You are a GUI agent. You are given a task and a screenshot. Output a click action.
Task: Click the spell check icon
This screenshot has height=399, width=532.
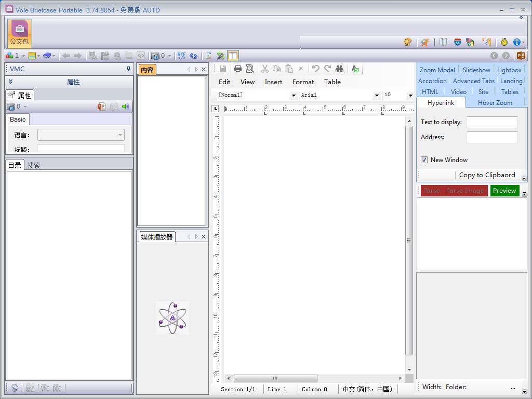pos(355,69)
